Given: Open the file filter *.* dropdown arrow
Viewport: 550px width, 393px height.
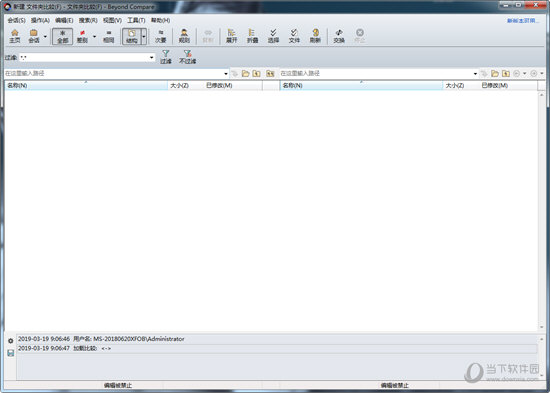Looking at the screenshot, I should [x=152, y=57].
